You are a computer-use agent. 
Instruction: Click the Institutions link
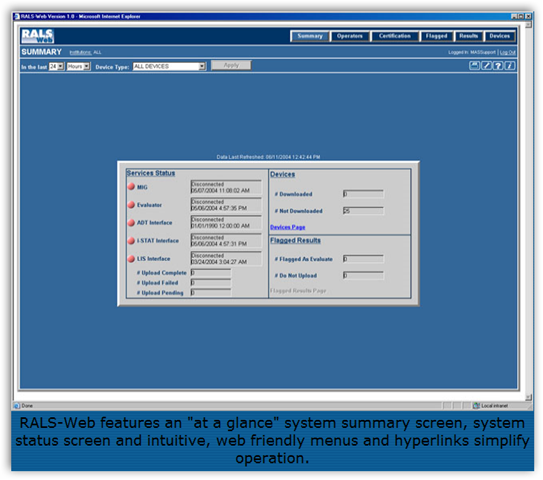click(80, 52)
